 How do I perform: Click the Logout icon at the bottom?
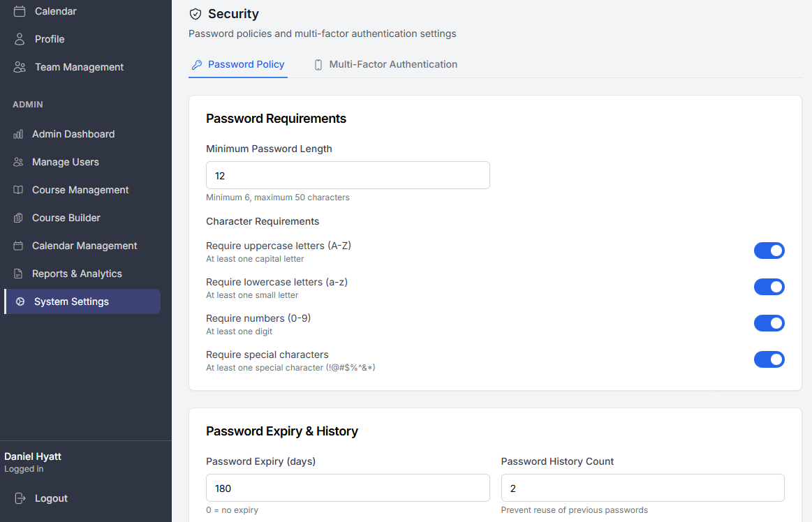tap(19, 498)
